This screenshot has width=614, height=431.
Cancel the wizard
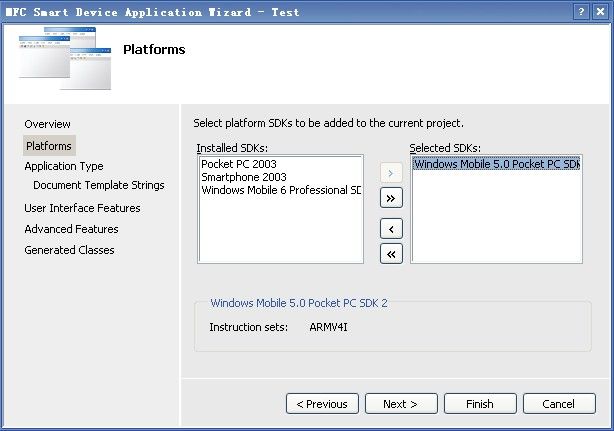click(x=559, y=404)
